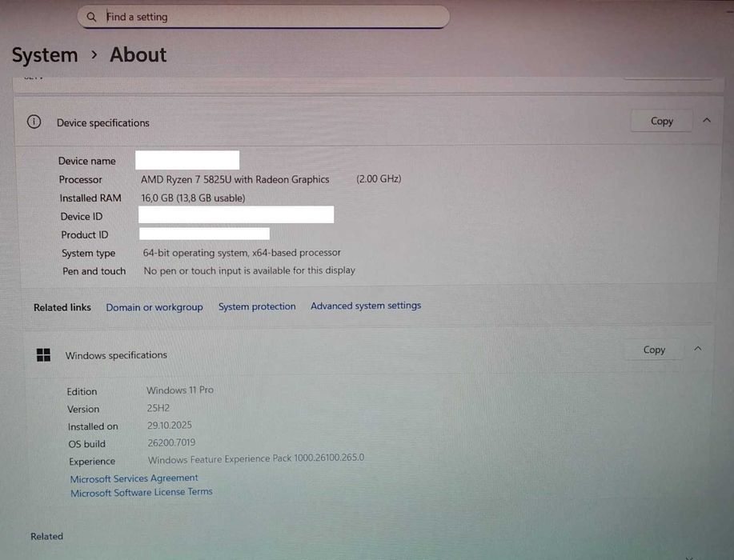Open System protection link
This screenshot has height=560, width=734.
tap(257, 306)
